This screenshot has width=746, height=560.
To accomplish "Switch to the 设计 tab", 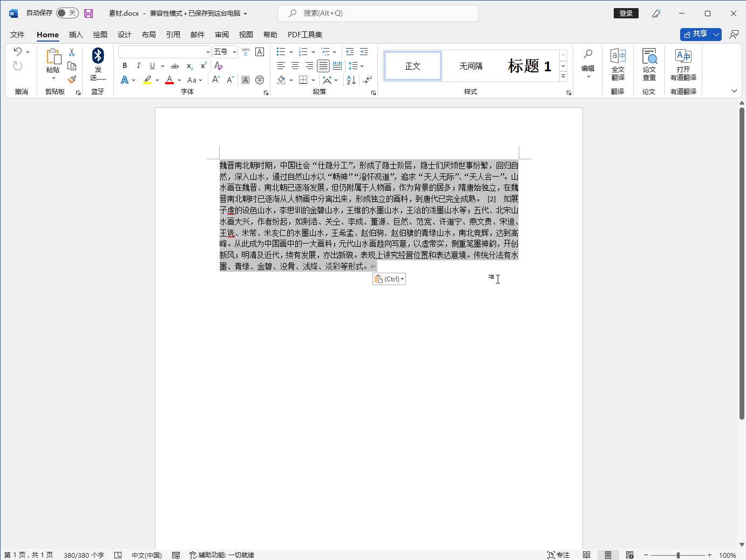I will click(x=125, y=35).
